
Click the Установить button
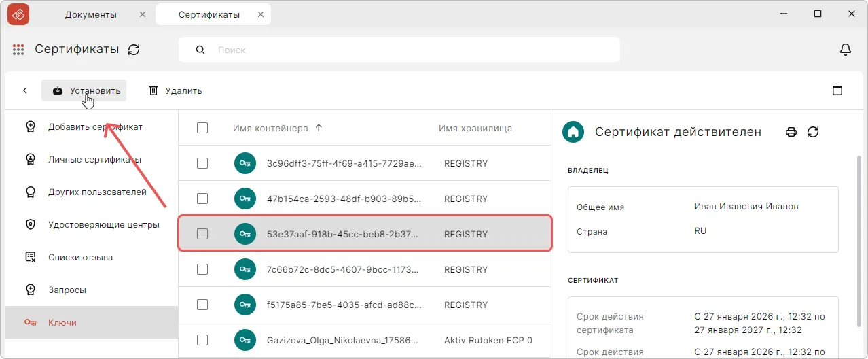[84, 90]
